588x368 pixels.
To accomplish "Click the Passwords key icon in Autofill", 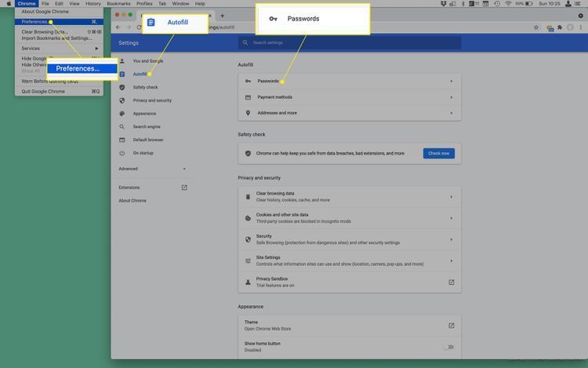I will tap(248, 82).
